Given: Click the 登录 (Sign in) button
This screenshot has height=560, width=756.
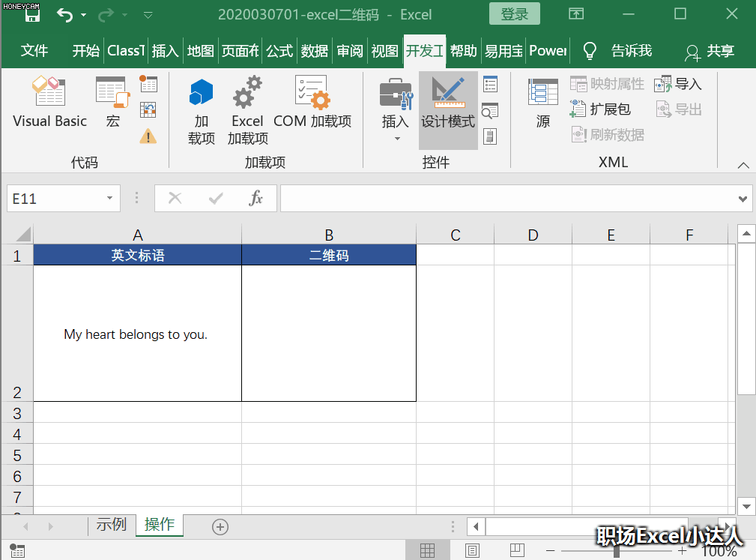Looking at the screenshot, I should click(514, 13).
